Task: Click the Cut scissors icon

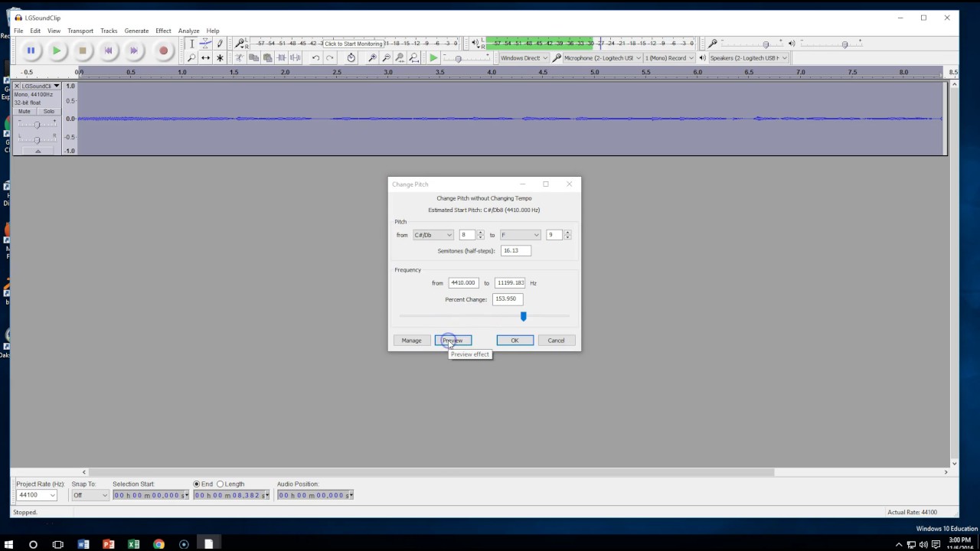Action: click(239, 57)
